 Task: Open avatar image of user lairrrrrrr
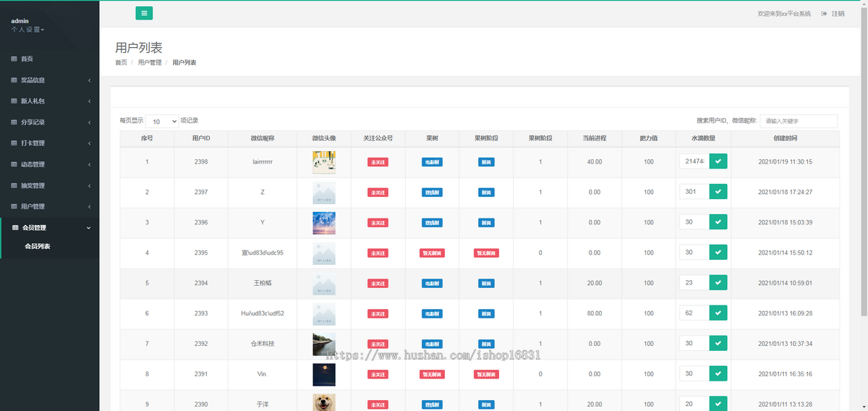[324, 162]
